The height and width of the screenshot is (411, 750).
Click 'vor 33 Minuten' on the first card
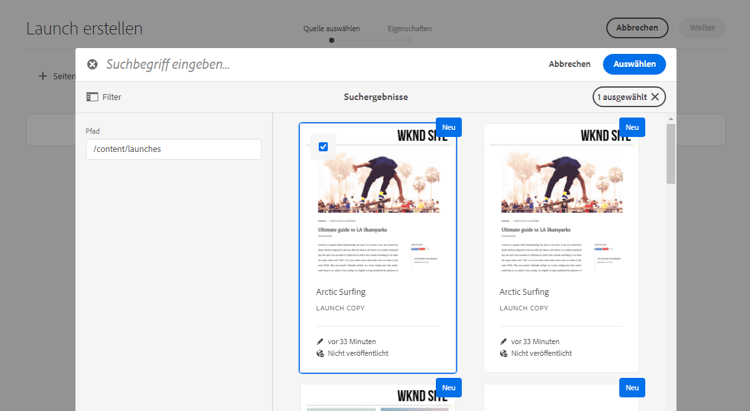352,342
